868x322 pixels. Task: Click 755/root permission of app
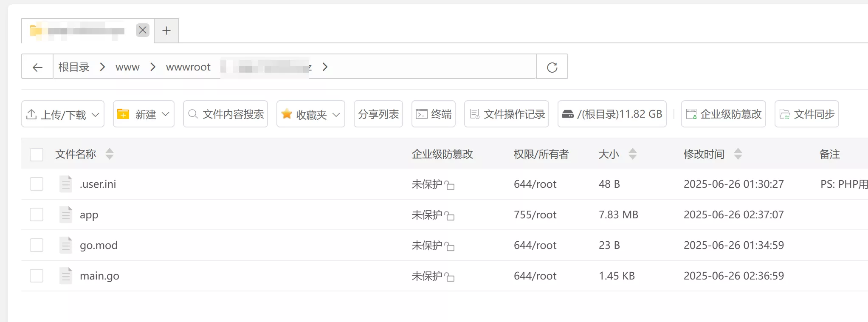tap(535, 215)
